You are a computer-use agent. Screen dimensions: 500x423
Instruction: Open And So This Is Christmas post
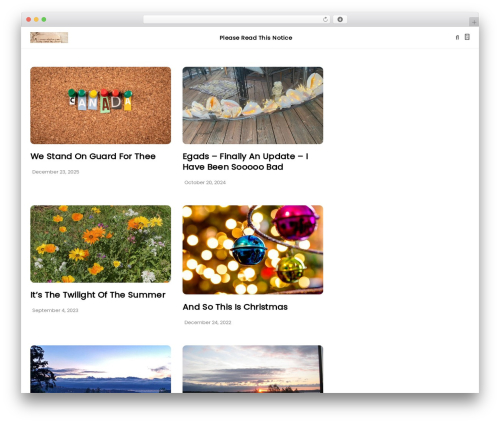[x=235, y=307]
